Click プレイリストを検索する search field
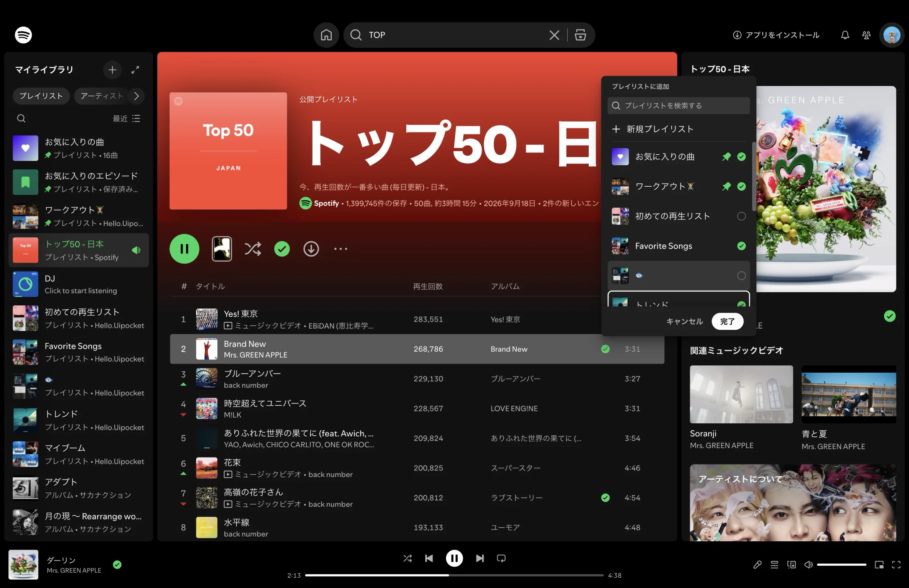Image resolution: width=909 pixels, height=588 pixels. 679,105
